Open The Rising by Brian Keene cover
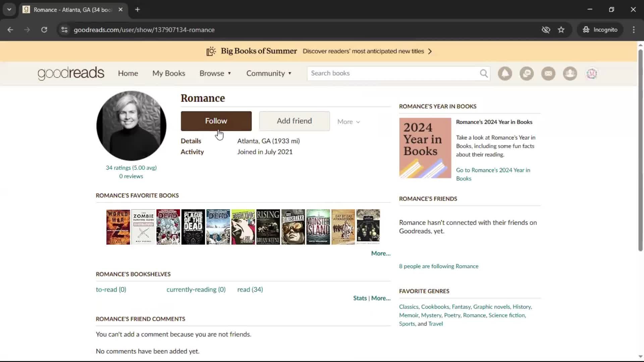This screenshot has width=644, height=362. 268,227
